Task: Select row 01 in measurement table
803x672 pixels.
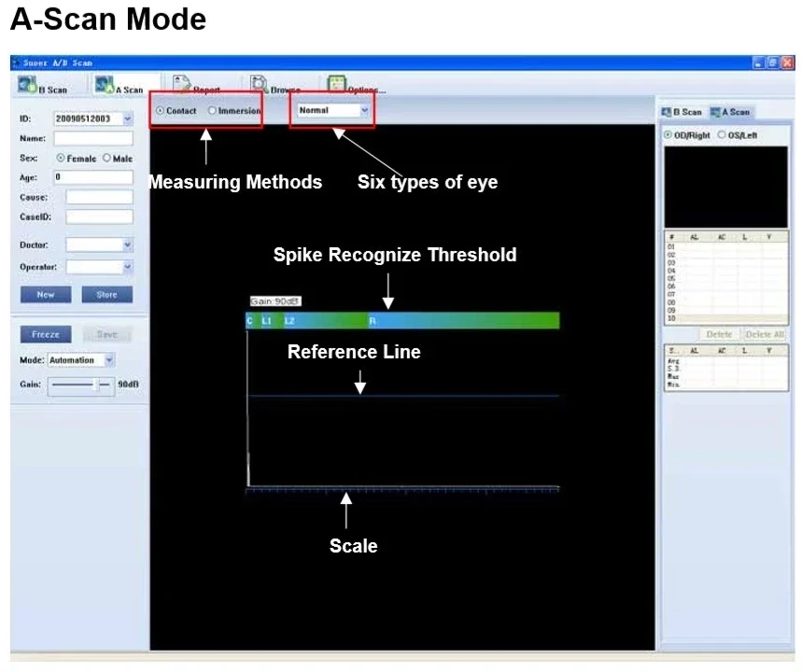Action: pyautogui.click(x=726, y=246)
